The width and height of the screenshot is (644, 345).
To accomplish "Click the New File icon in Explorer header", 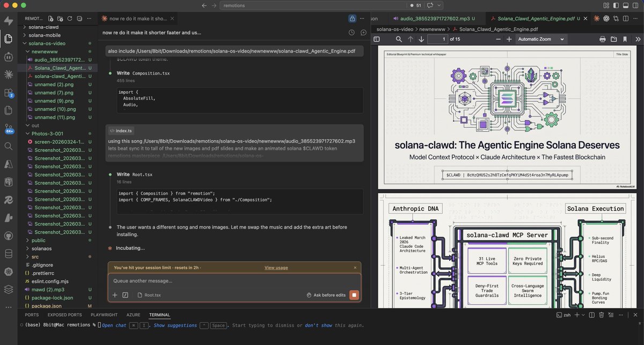I will 50,18.
